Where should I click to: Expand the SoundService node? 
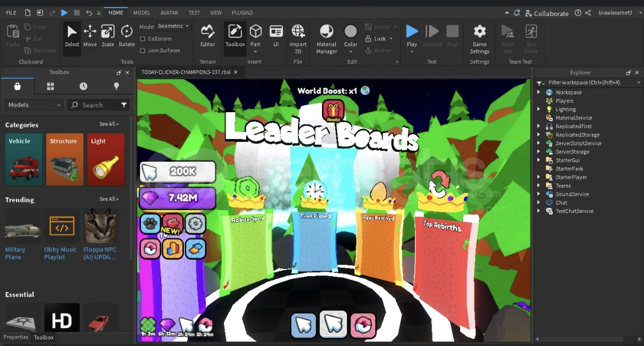pos(538,194)
